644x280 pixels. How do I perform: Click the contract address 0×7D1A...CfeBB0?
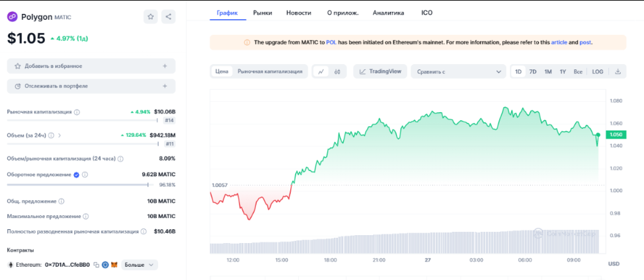pos(67,265)
